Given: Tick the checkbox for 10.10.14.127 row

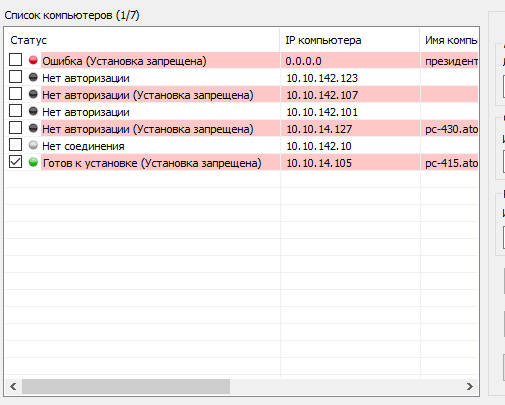Looking at the screenshot, I should 15,128.
